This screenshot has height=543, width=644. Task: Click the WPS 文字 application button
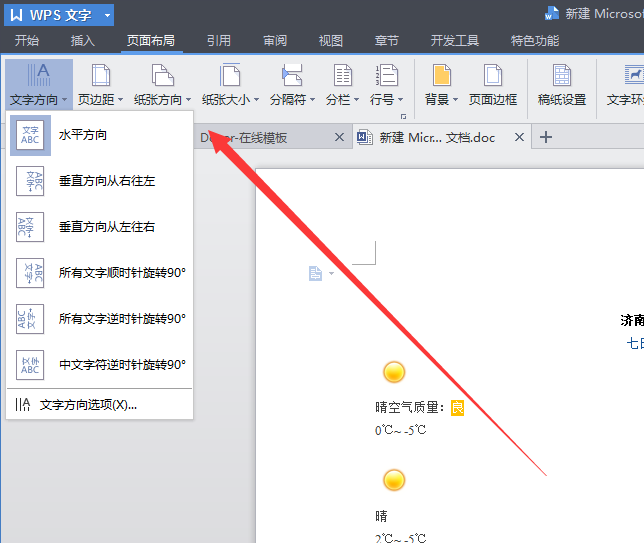coord(59,15)
